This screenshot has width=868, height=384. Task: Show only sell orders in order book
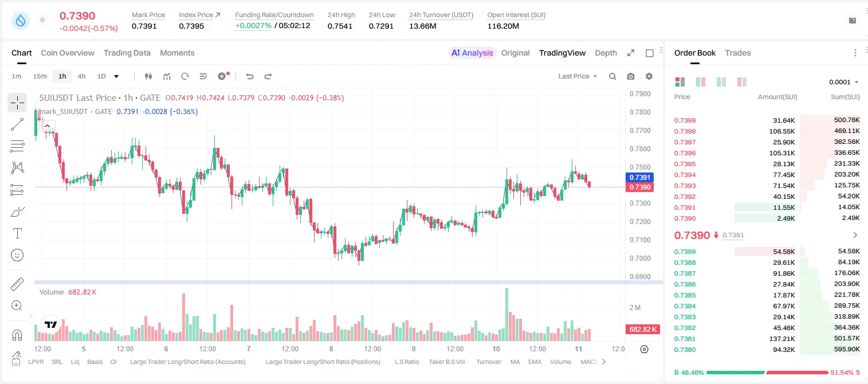pos(742,82)
